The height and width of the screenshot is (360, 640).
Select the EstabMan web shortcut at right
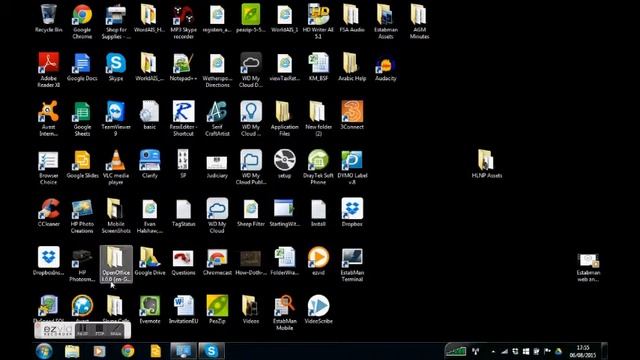click(588, 267)
